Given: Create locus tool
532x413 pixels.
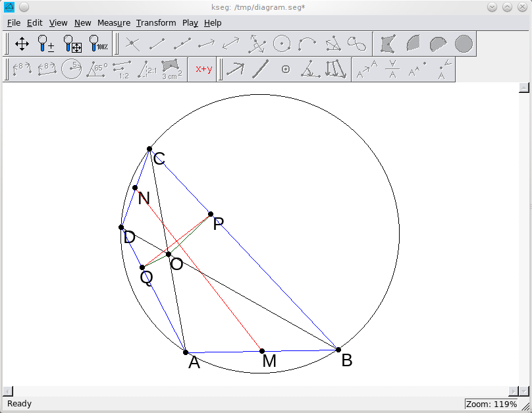Looking at the screenshot, I should click(x=357, y=44).
